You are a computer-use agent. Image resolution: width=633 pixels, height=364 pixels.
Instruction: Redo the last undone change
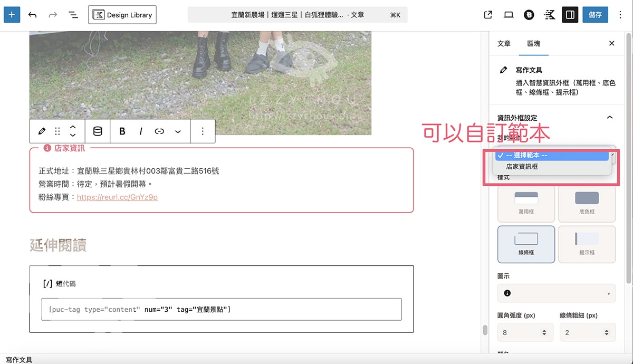(x=53, y=15)
